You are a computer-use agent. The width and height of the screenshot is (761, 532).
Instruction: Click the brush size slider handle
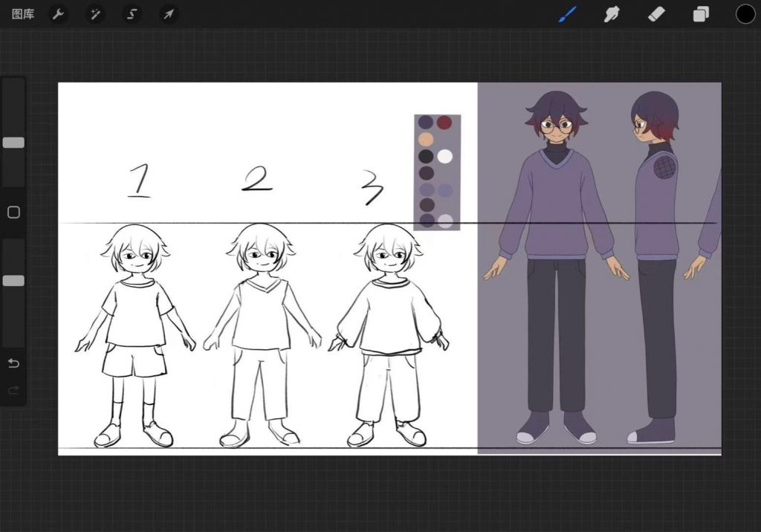click(x=13, y=143)
